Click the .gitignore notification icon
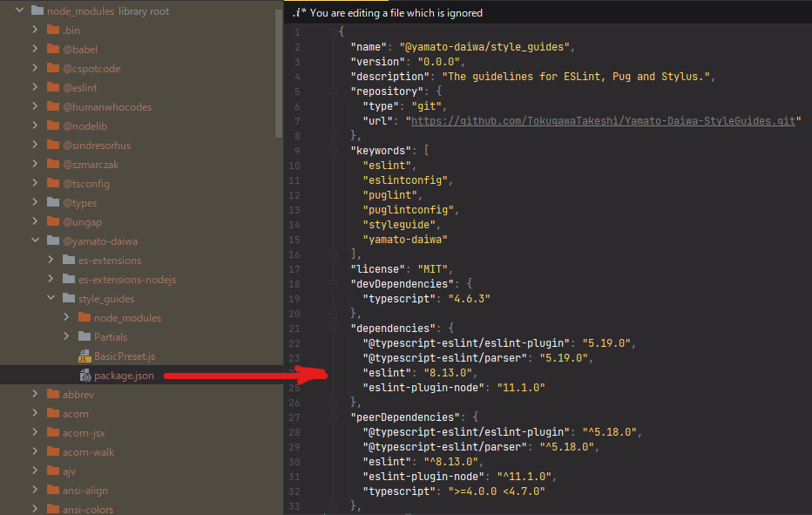 299,13
